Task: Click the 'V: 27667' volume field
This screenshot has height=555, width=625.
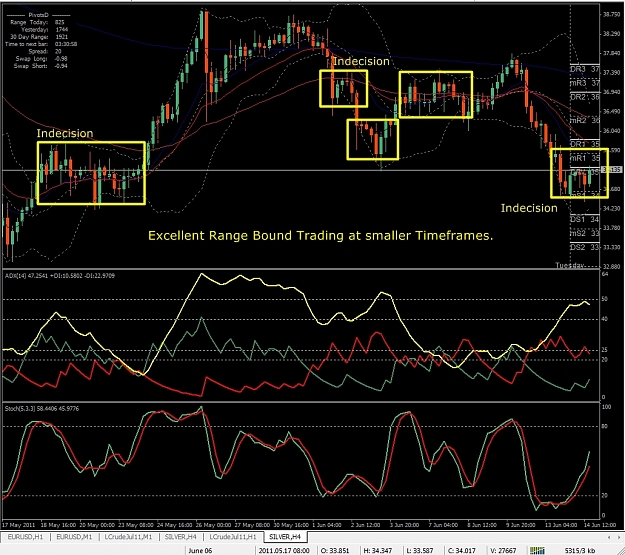Action: point(503,551)
